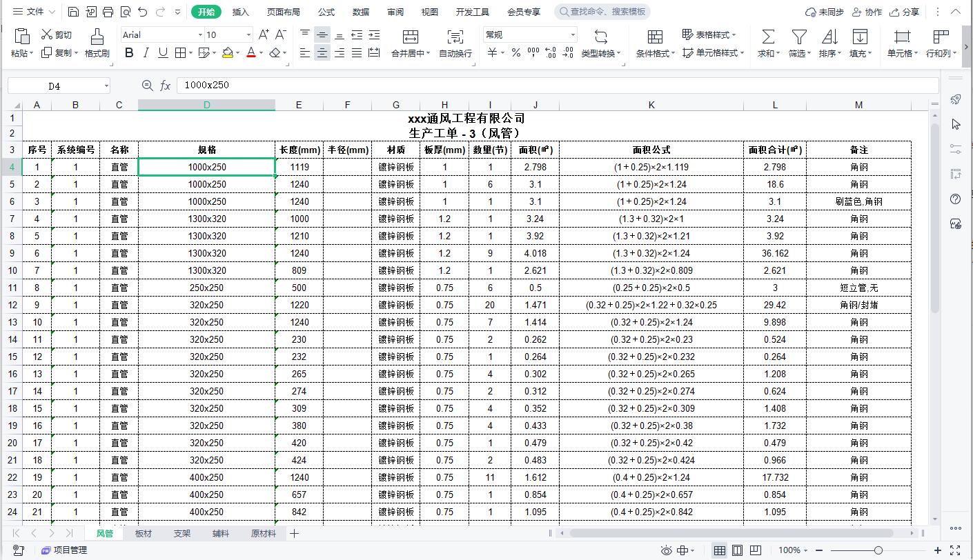
Task: Click the Print icon in quick access toolbar
Action: (108, 11)
